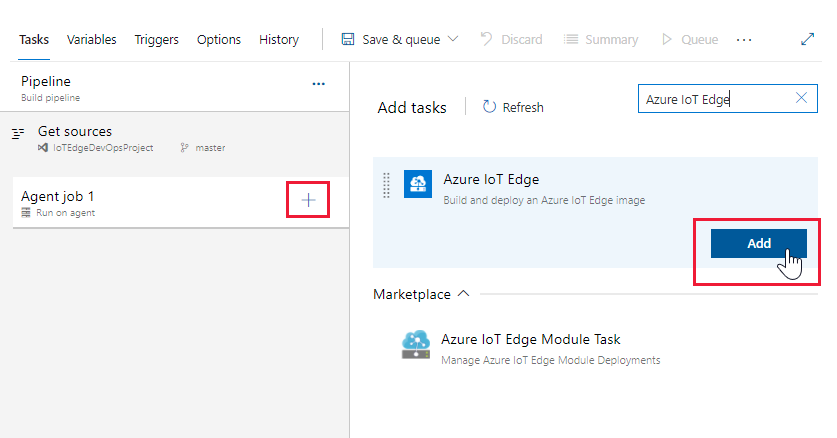Go to the Options tab
The height and width of the screenshot is (438, 837).
point(219,40)
